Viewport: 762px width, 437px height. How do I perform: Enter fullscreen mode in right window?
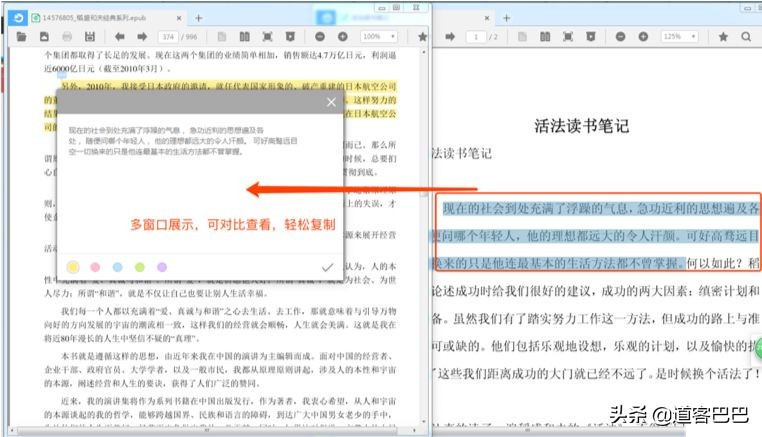click(x=568, y=36)
